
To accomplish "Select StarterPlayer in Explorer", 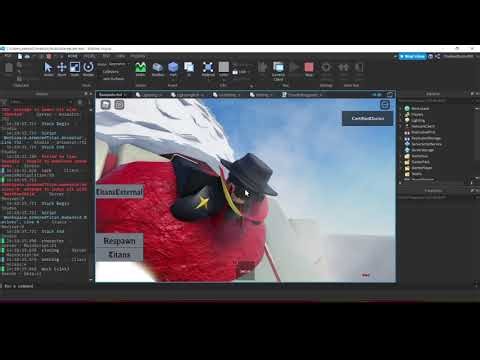I will (421, 168).
